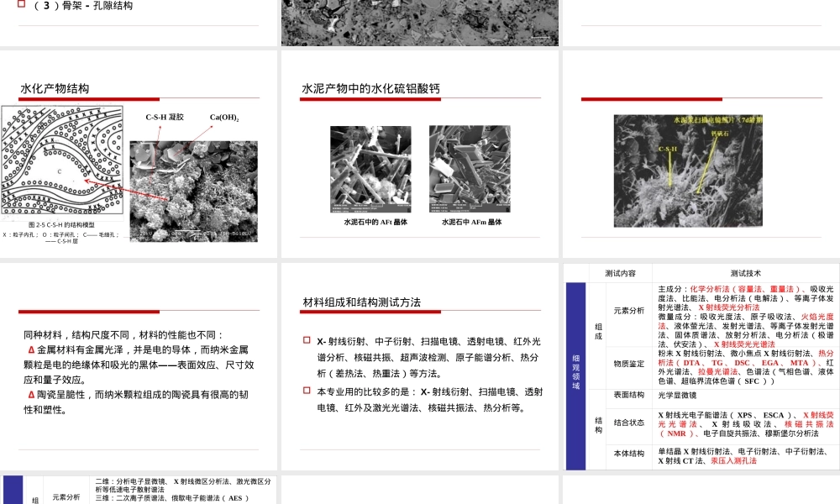
Task: Click the caption 图 2-5 C-S-H 的结构模型
Action: pos(61,225)
